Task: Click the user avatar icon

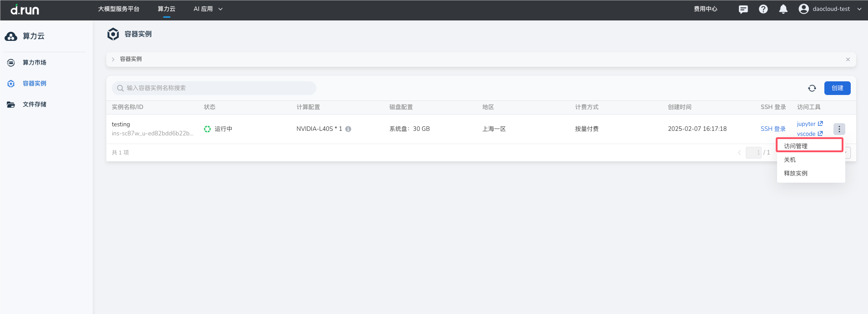Action: [x=803, y=9]
